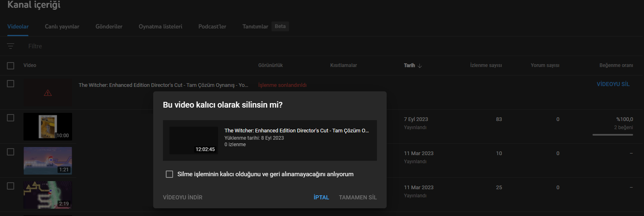
Task: Switch to the Videolar tab
Action: [x=18, y=26]
